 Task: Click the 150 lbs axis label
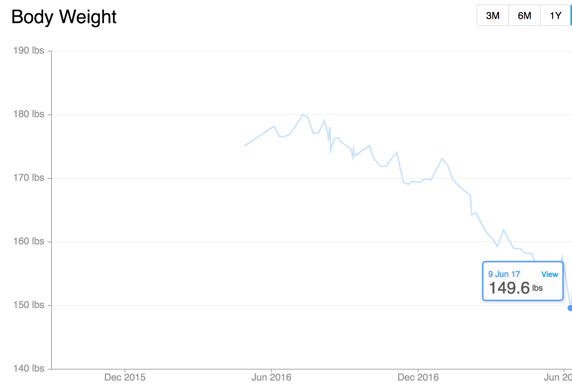click(x=29, y=305)
